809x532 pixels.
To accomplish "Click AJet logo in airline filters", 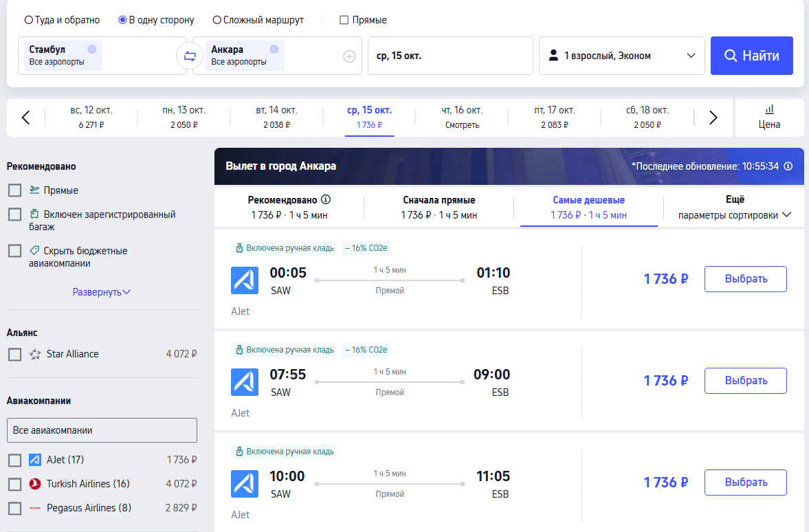I will tap(35, 459).
